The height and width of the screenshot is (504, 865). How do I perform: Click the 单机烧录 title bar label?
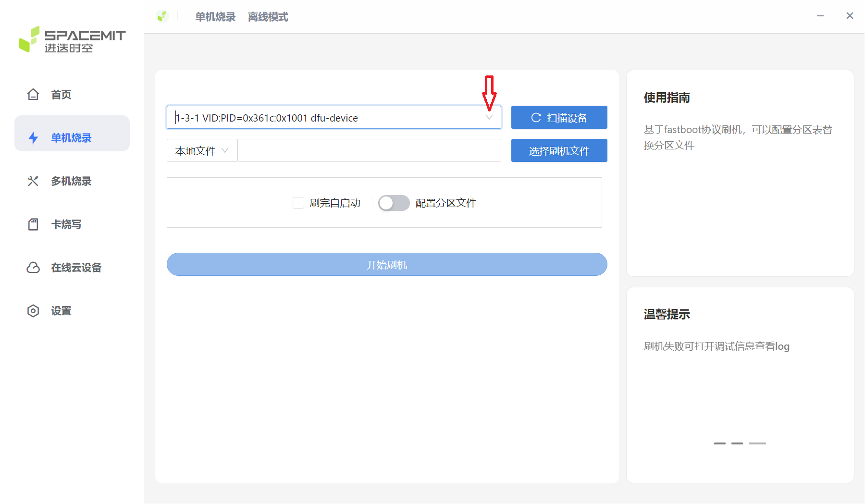pos(215,17)
